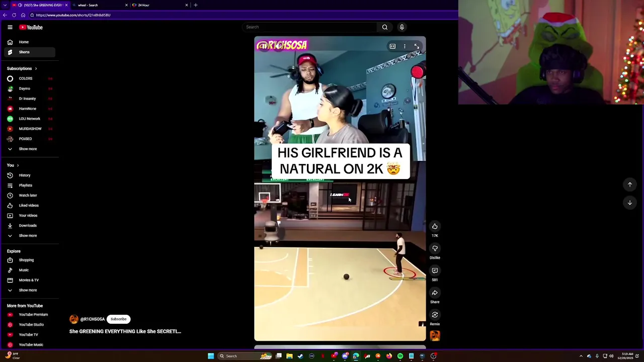
Task: Enter fullscreen on the short player
Action: coord(417,46)
